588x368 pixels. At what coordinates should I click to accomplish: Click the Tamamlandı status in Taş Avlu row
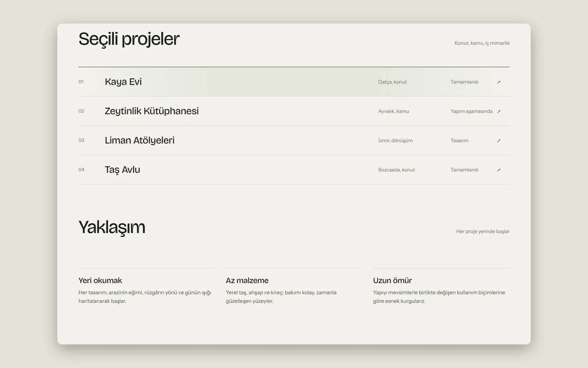pyautogui.click(x=465, y=170)
